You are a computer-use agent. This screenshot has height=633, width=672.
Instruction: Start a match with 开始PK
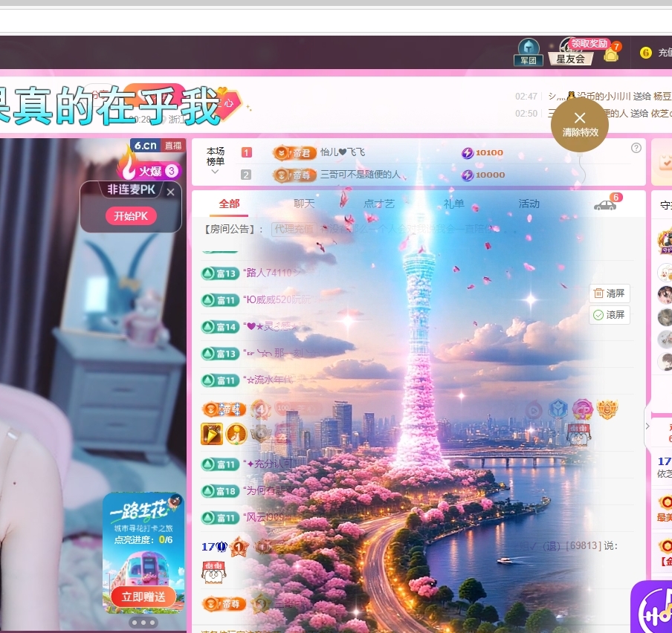131,216
